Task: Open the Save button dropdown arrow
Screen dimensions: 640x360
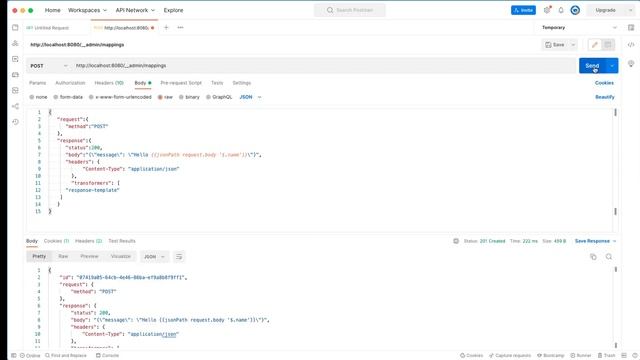Action: click(573, 44)
